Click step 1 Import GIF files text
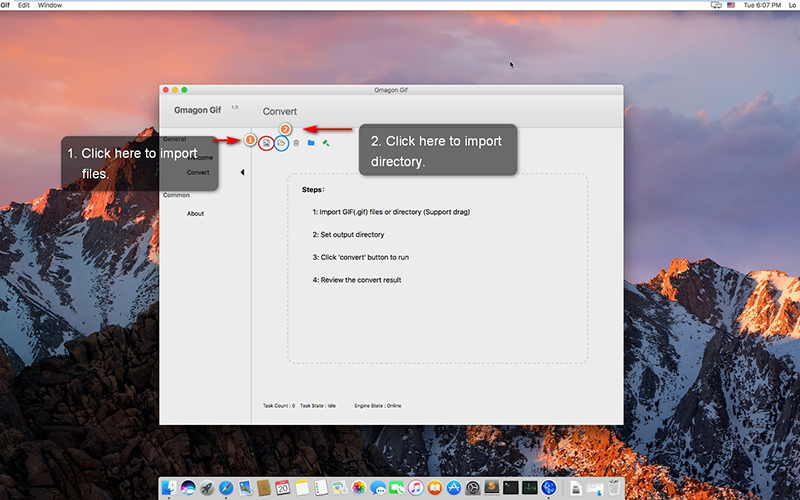Viewport: 800px width, 500px height. tap(391, 212)
